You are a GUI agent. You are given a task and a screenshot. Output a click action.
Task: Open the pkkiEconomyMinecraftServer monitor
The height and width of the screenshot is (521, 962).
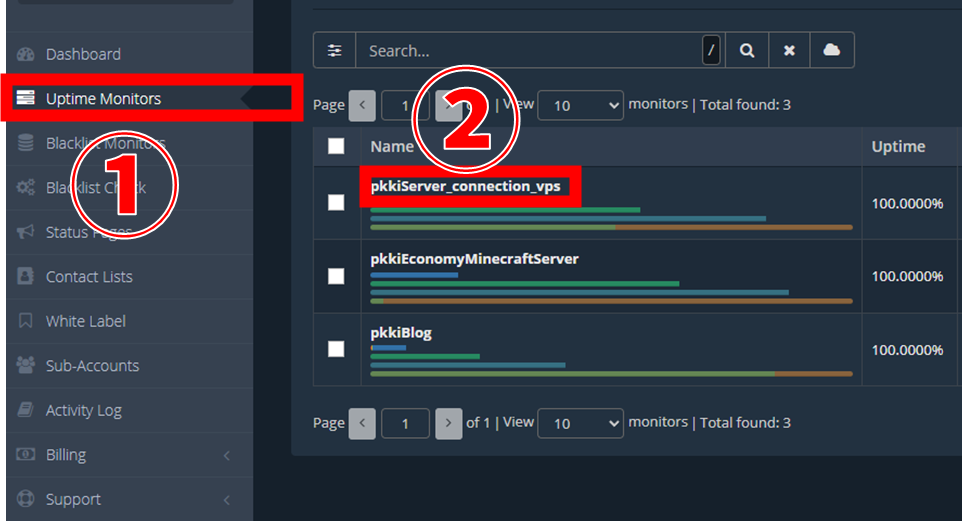[474, 259]
